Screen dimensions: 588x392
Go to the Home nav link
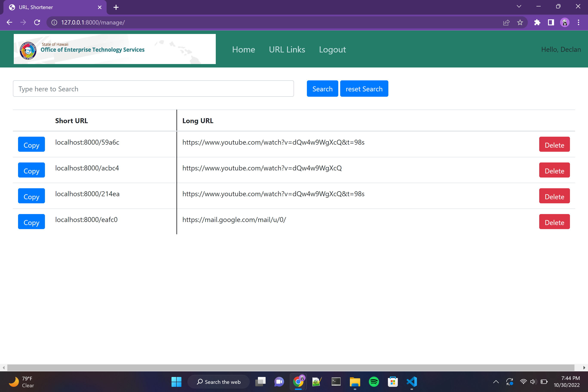click(243, 49)
